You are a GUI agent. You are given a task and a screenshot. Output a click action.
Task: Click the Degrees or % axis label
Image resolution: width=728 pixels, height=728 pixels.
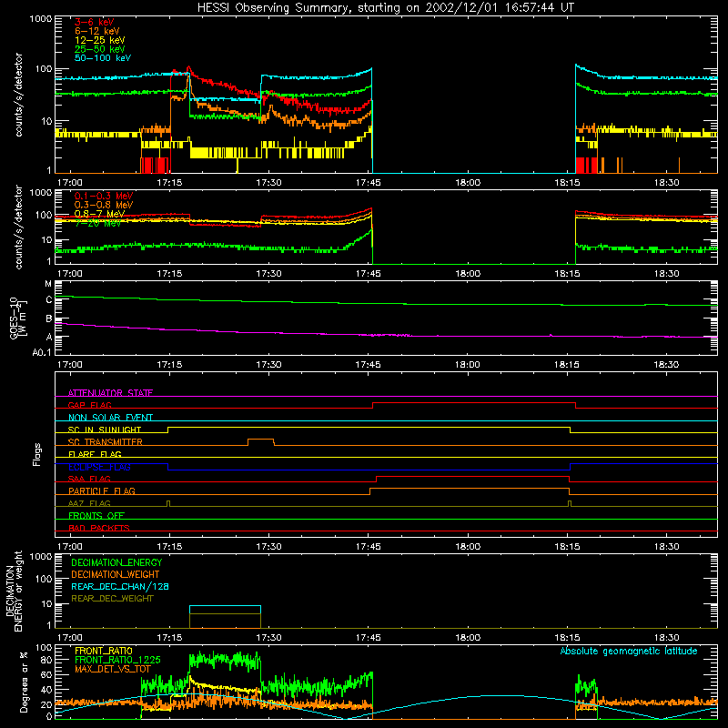pos(24,682)
